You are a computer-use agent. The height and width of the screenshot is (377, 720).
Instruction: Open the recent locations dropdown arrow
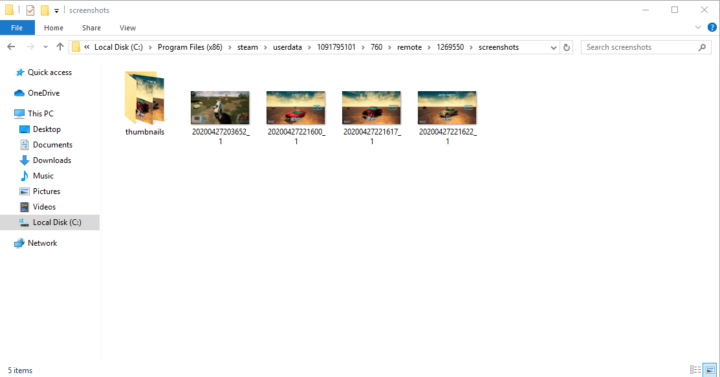[45, 47]
